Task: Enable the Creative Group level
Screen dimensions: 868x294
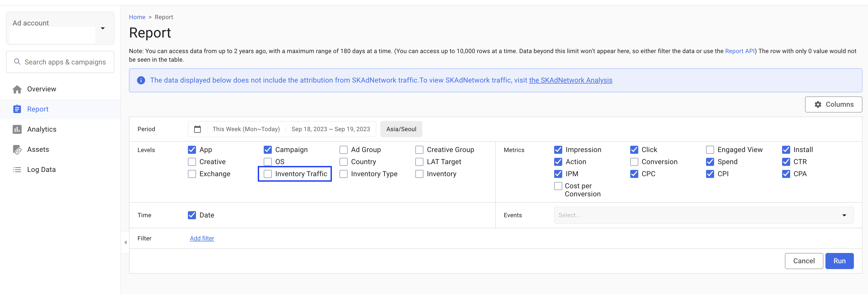Action: pos(419,150)
